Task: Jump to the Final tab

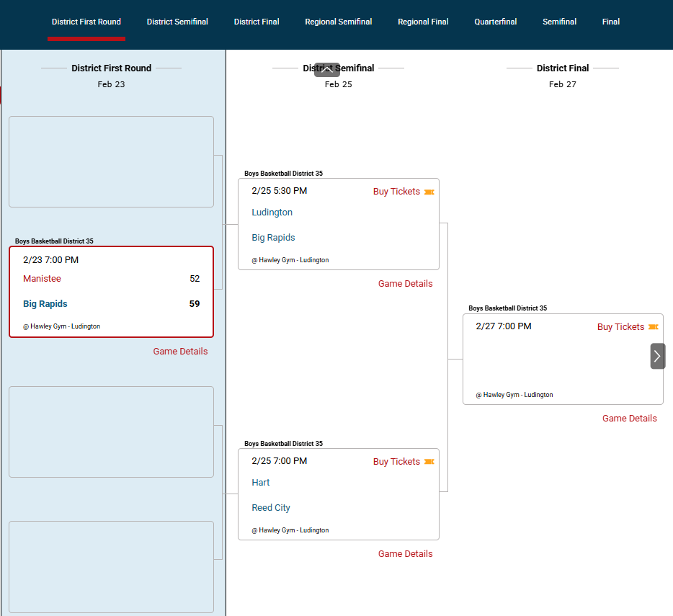Action: click(610, 22)
